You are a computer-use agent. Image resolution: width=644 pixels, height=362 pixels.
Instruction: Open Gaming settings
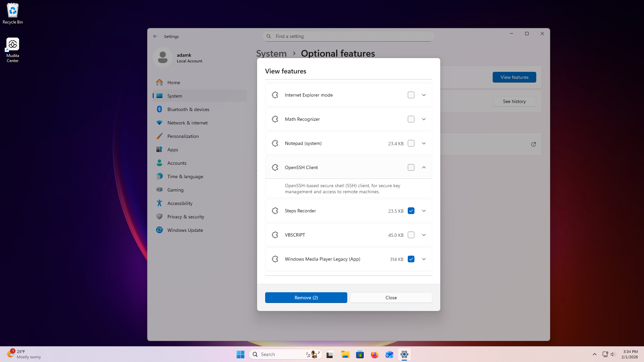(200, 190)
